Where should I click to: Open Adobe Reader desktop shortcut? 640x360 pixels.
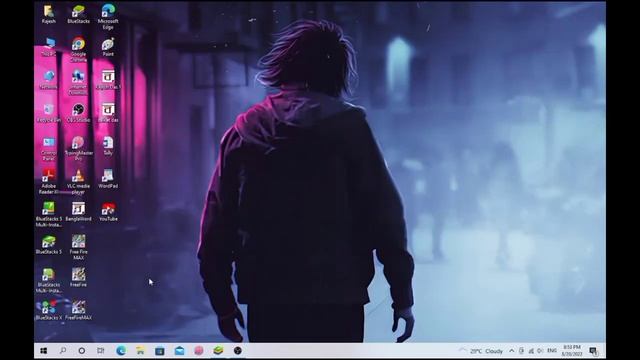49,182
